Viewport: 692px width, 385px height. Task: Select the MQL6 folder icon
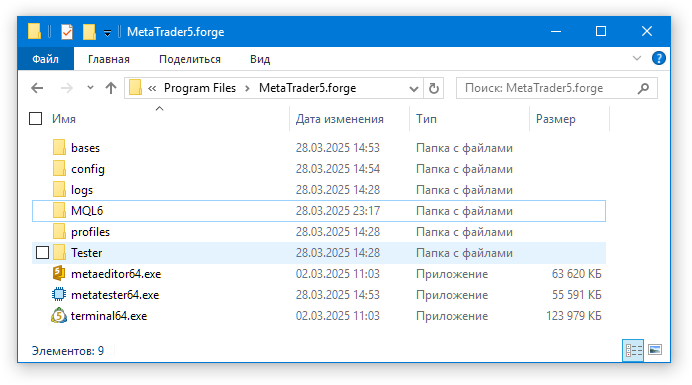click(59, 211)
